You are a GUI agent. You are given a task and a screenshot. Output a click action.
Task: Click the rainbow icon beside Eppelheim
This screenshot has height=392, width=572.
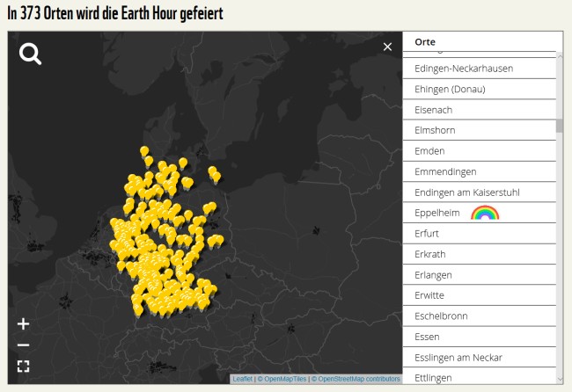485,213
